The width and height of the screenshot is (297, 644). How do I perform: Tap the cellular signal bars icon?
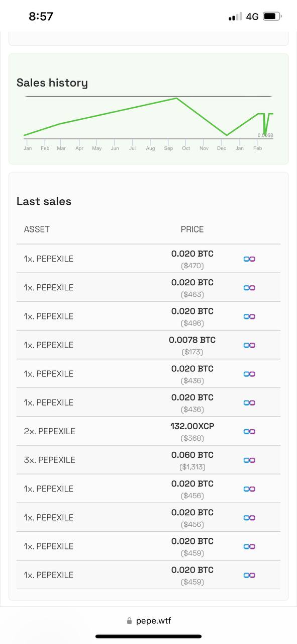(235, 17)
